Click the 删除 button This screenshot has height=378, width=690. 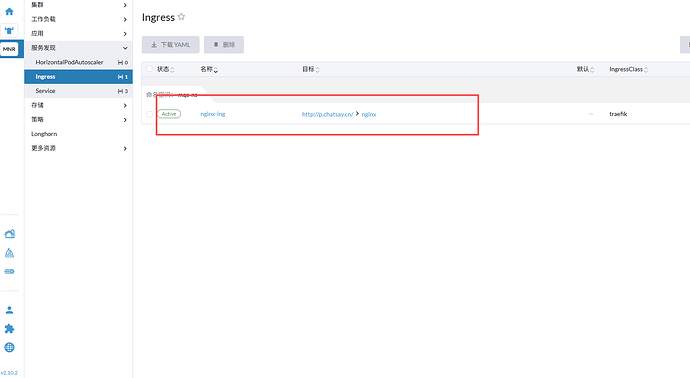[x=224, y=44]
